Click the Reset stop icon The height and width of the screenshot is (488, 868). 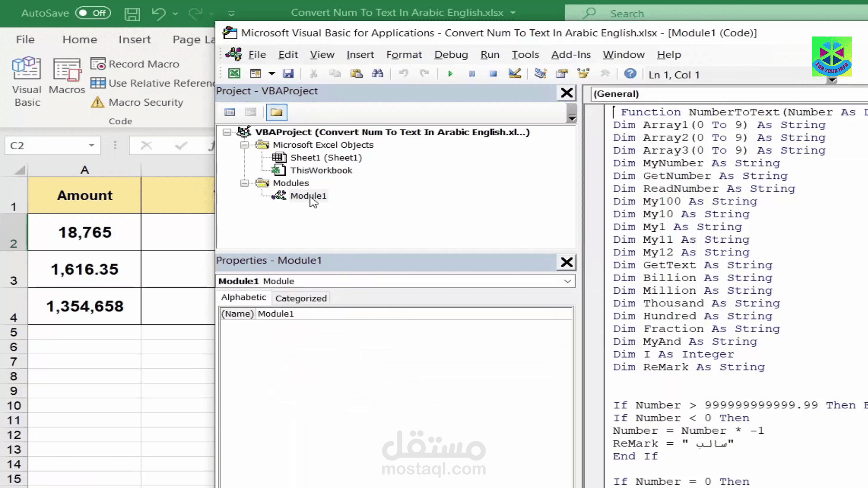493,74
